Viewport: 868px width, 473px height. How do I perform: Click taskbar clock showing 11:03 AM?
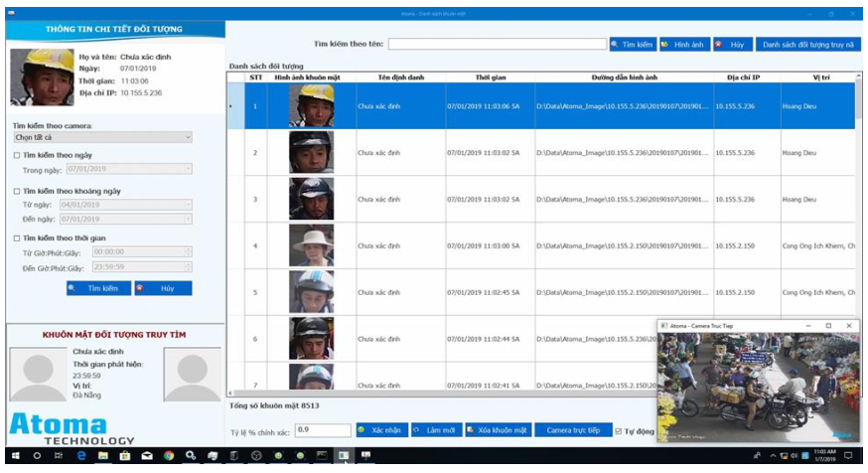[x=825, y=455]
